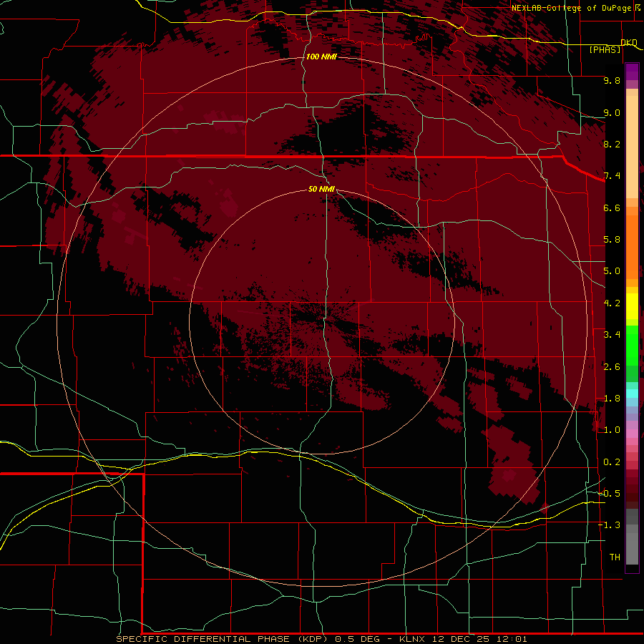This screenshot has height=644, width=644.
Task: Click the (KDP) abbreviation in the footer
Action: (313, 639)
